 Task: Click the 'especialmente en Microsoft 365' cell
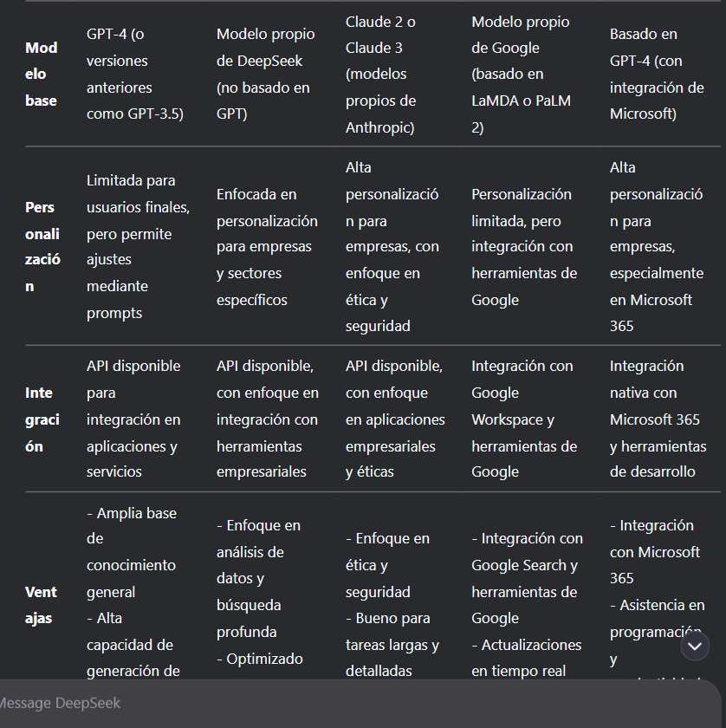pos(657,246)
